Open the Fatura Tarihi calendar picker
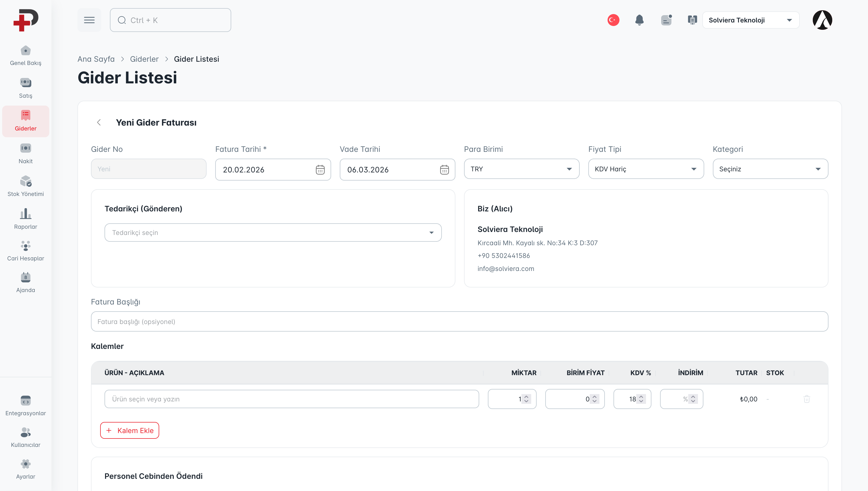 point(320,170)
